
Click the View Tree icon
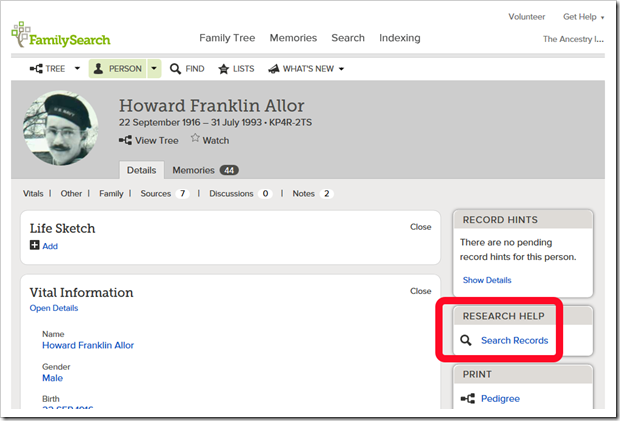pyautogui.click(x=125, y=140)
